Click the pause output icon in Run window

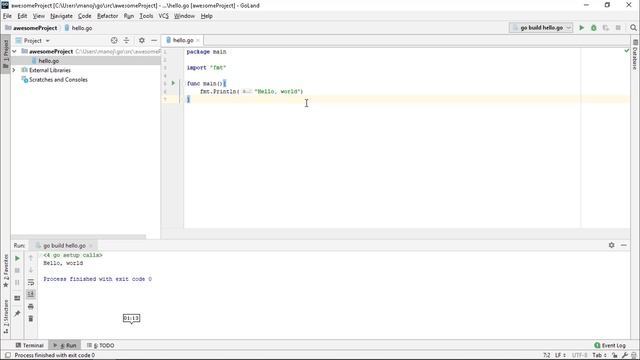pyautogui.click(x=17, y=282)
